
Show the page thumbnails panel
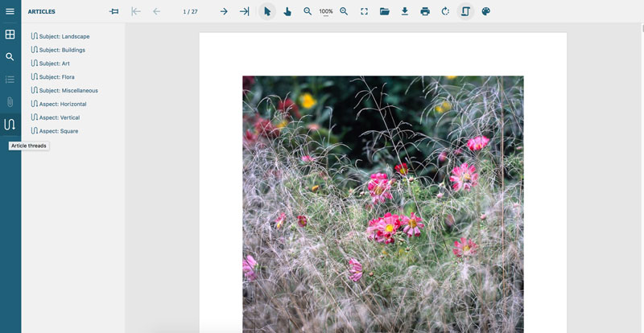[10, 35]
